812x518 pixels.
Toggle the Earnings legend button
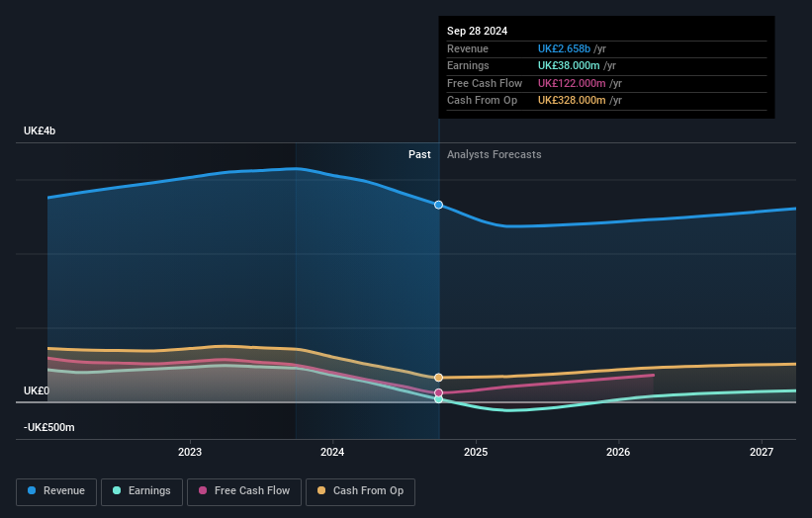(141, 491)
